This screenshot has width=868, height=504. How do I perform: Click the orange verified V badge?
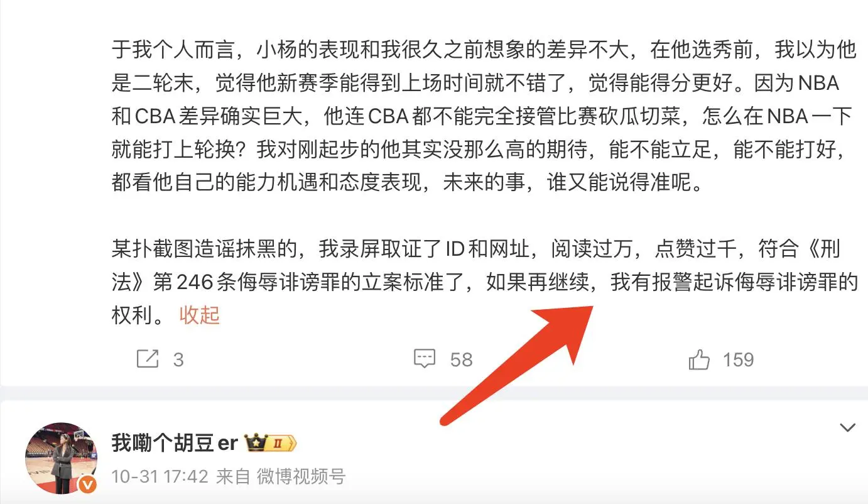click(x=89, y=485)
